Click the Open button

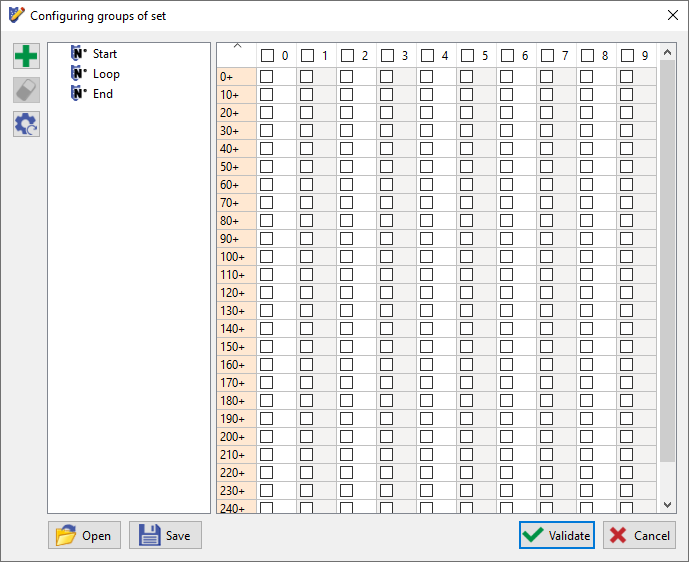[84, 535]
